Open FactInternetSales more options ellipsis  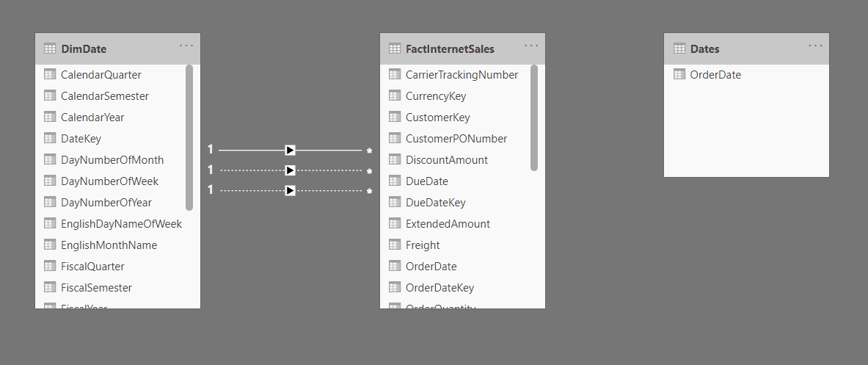click(x=531, y=46)
